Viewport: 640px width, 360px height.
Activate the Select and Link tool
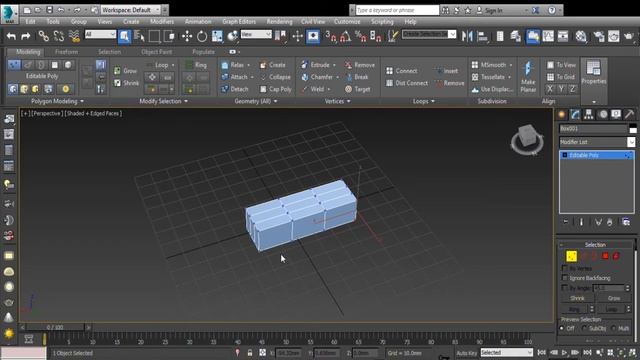pos(43,36)
